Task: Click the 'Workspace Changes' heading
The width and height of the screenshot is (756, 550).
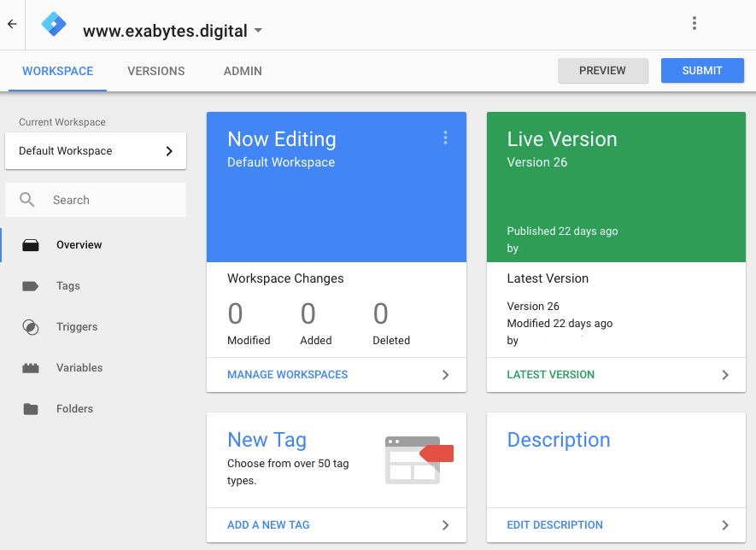Action: click(x=285, y=278)
